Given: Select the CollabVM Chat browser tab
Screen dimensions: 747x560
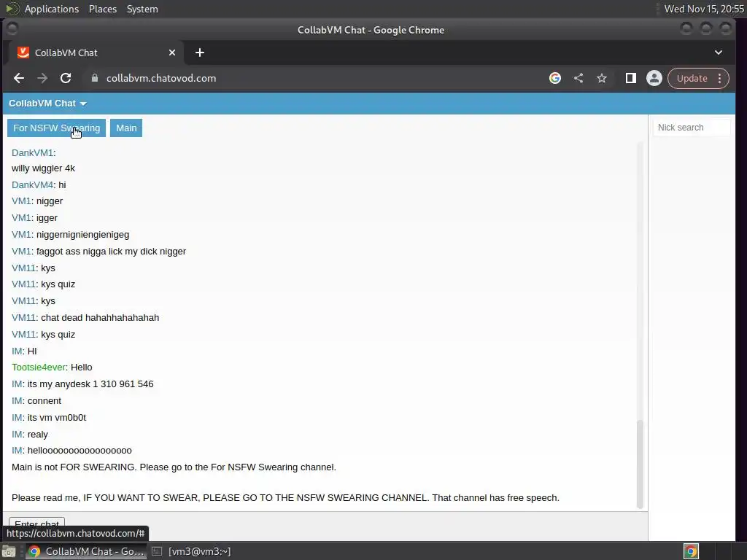Looking at the screenshot, I should [x=96, y=52].
